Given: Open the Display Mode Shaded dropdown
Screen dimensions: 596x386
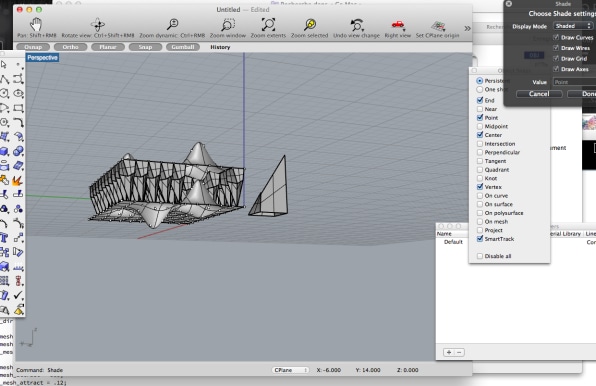Looking at the screenshot, I should click(x=573, y=26).
